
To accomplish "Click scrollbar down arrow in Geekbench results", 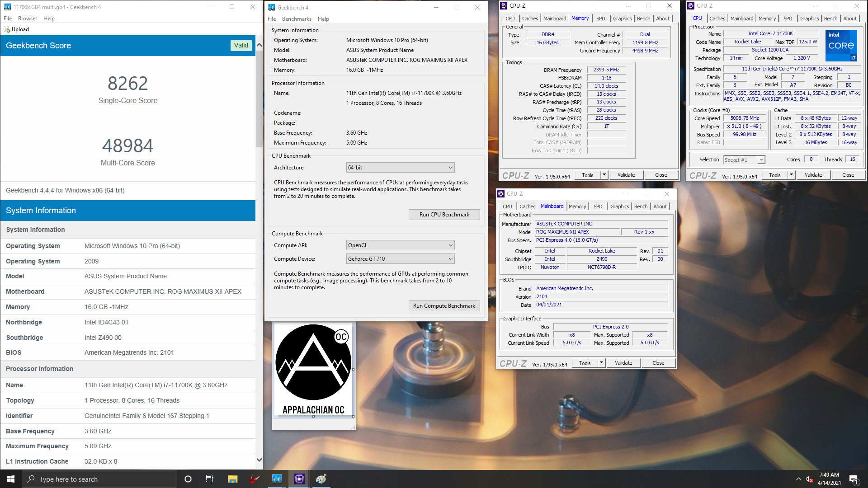I will click(x=259, y=460).
